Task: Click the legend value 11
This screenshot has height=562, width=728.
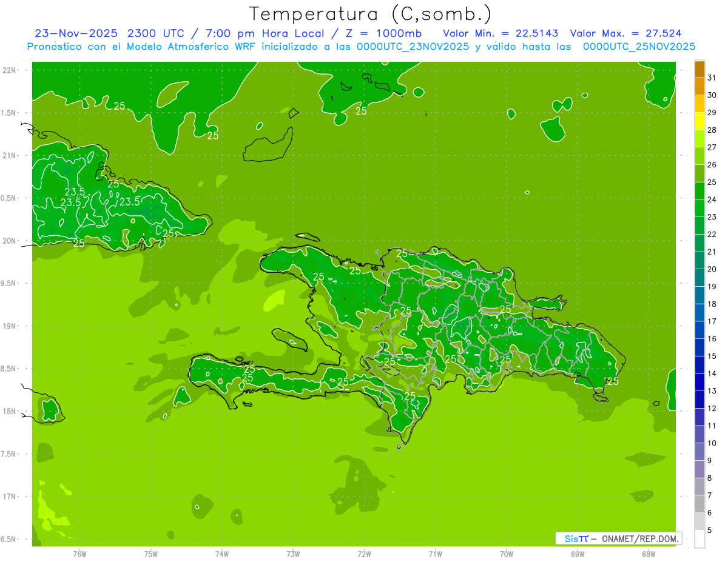Action: pyautogui.click(x=712, y=426)
